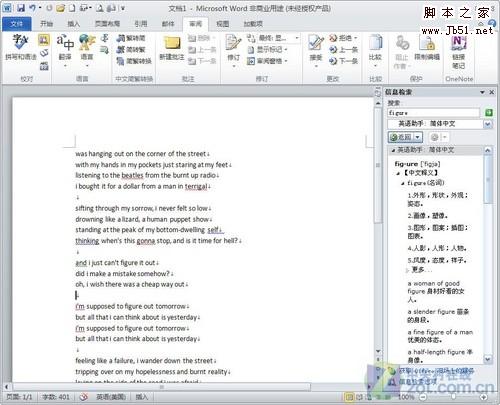Click the proofing errors icon in status bar
500x405 pixels.
(83, 397)
